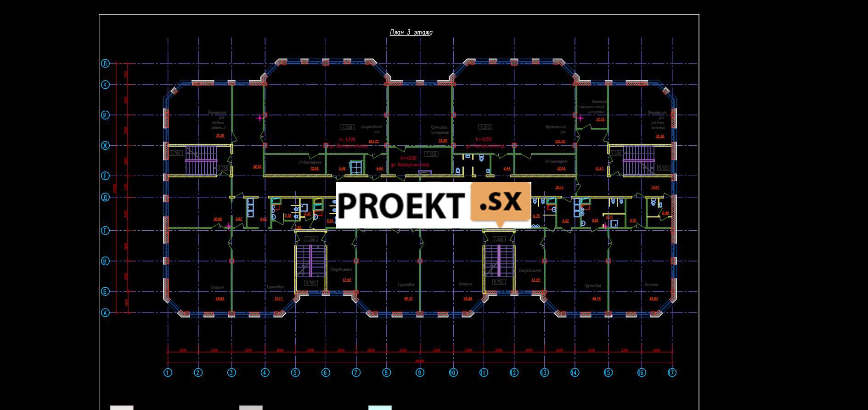Select the Музыкальный зал room label
This screenshot has height=410, width=868.
click(x=556, y=129)
